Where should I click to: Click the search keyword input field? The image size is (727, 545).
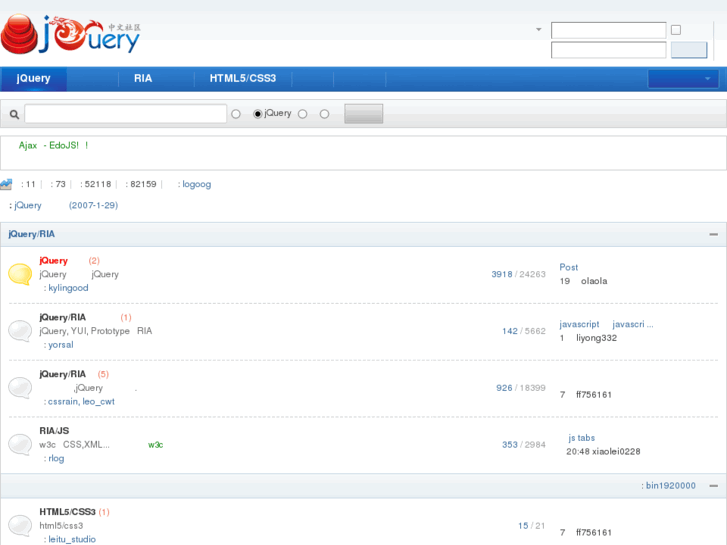pos(125,114)
